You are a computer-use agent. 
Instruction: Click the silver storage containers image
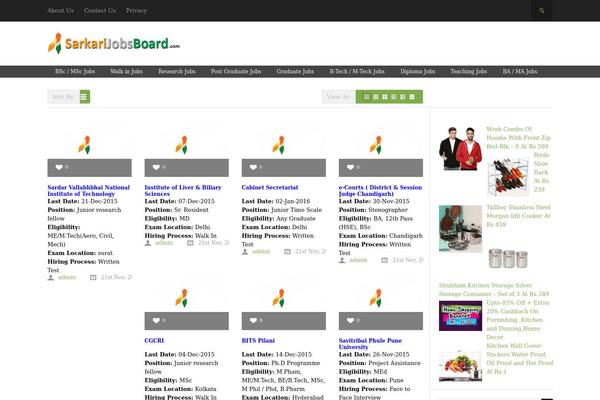click(508, 258)
